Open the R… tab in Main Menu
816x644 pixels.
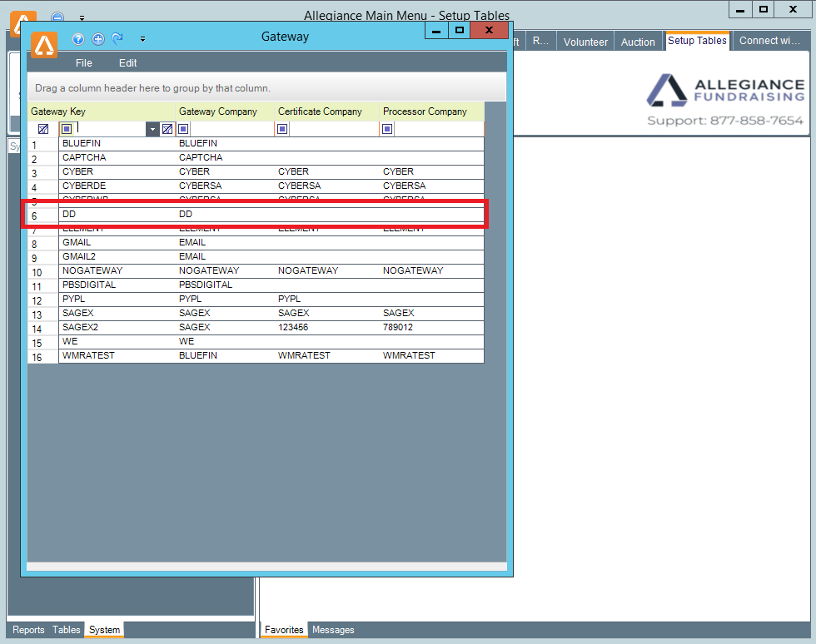pos(540,41)
